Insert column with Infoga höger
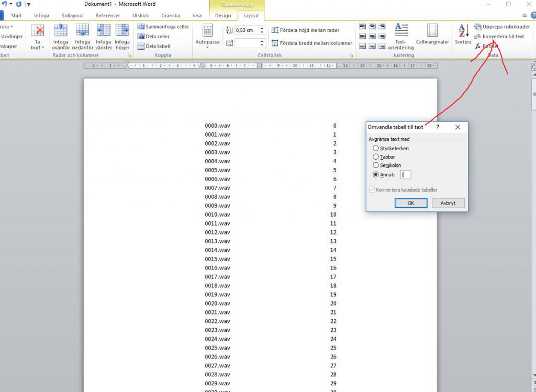 click(122, 36)
